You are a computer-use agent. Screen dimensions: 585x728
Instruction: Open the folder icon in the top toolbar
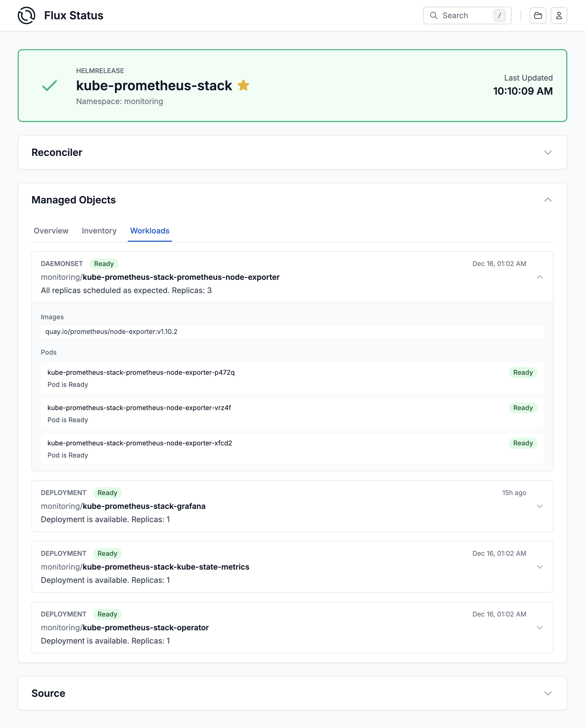[538, 15]
